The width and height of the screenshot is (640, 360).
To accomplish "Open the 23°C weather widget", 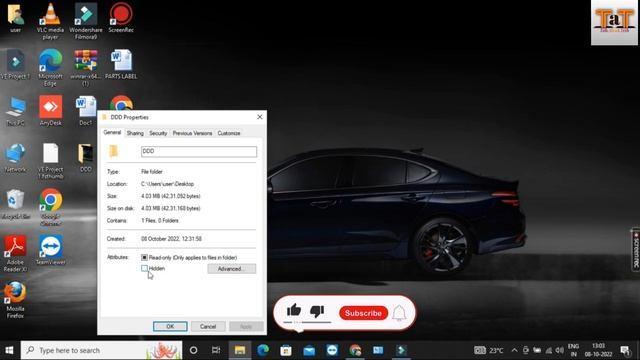I will tap(489, 350).
